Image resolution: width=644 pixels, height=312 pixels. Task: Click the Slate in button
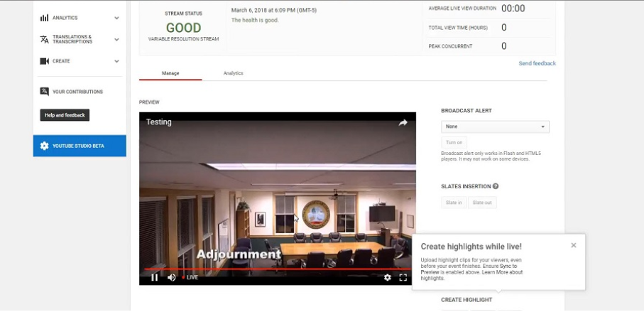point(454,203)
